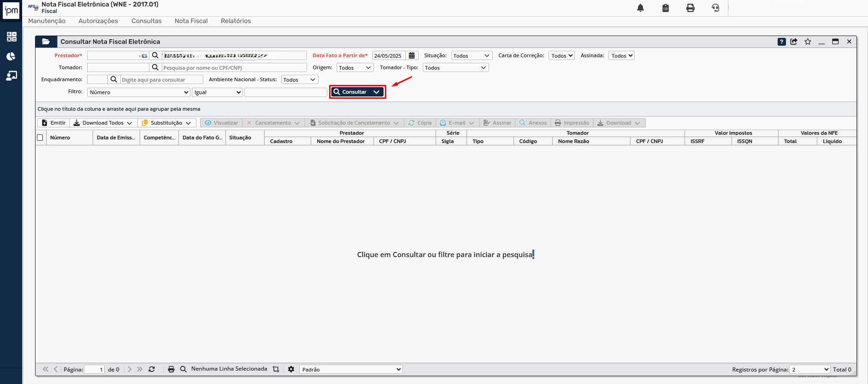Open Registros por Página dropdown

[x=810, y=369]
